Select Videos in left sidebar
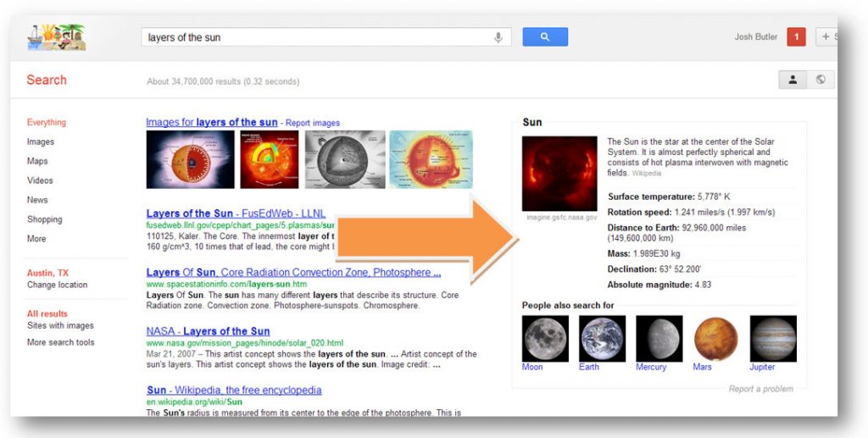868x438 pixels. tap(40, 180)
